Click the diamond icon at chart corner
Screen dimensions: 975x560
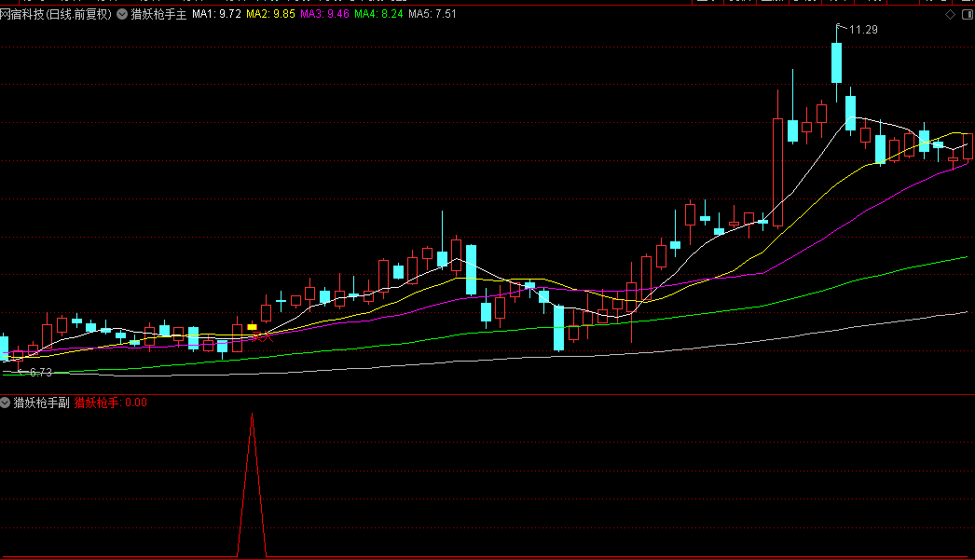(x=950, y=14)
